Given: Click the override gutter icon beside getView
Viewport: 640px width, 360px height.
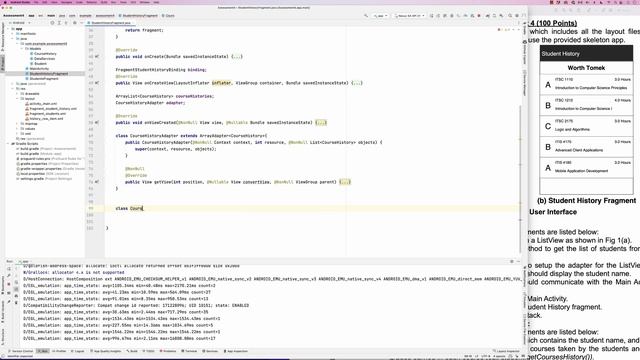Looking at the screenshot, I should pos(97,182).
